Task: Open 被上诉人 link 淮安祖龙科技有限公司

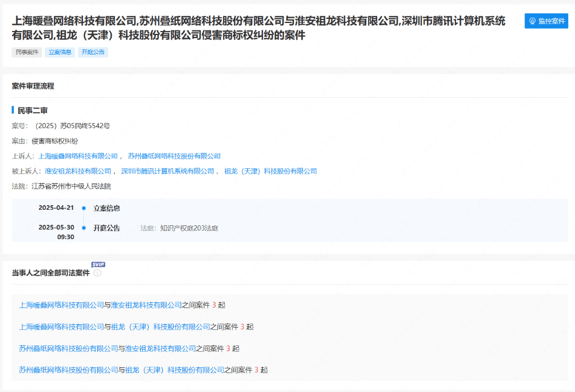Action: [78, 171]
